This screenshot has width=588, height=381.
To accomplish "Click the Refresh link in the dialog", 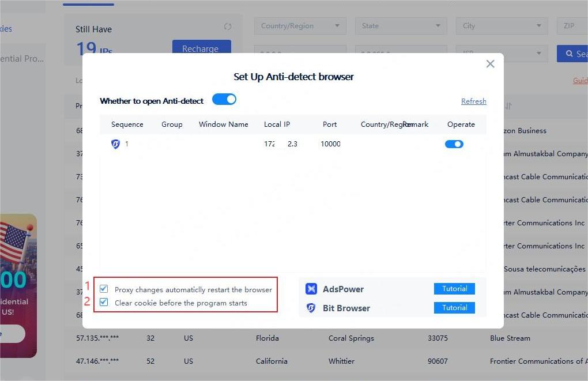I will click(x=473, y=101).
